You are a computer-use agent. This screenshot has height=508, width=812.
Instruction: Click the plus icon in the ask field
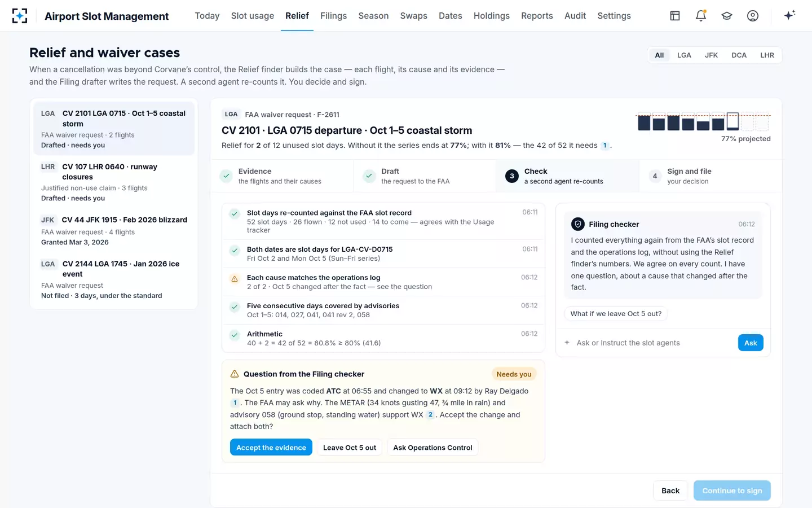click(567, 343)
